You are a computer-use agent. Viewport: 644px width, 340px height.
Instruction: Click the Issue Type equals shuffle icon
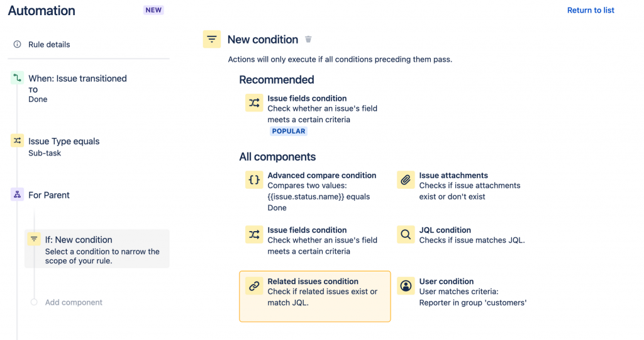(17, 141)
